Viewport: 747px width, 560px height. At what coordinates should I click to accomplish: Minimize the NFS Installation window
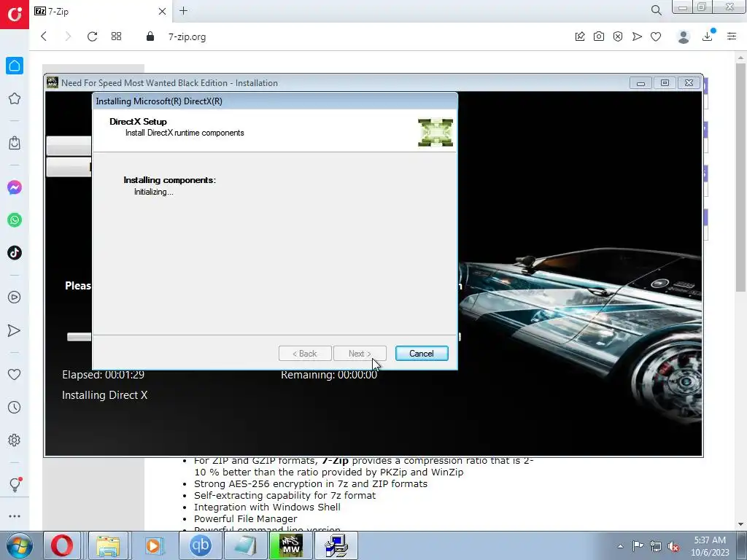pyautogui.click(x=640, y=83)
